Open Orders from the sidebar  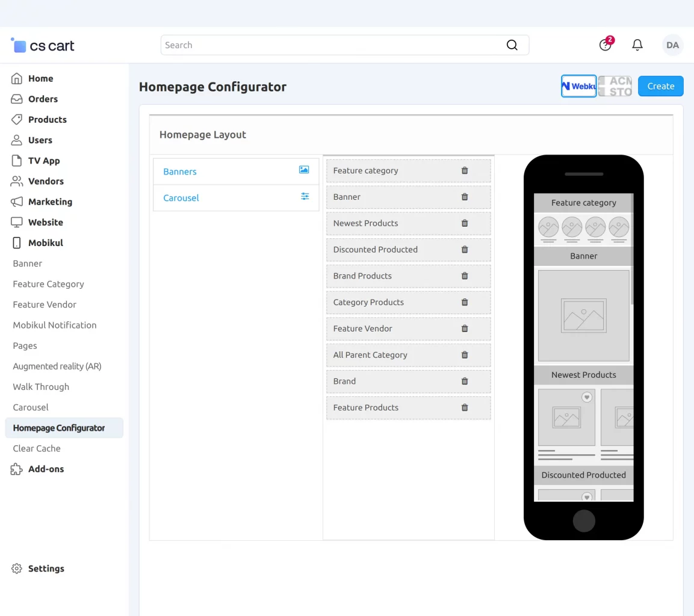pos(42,99)
